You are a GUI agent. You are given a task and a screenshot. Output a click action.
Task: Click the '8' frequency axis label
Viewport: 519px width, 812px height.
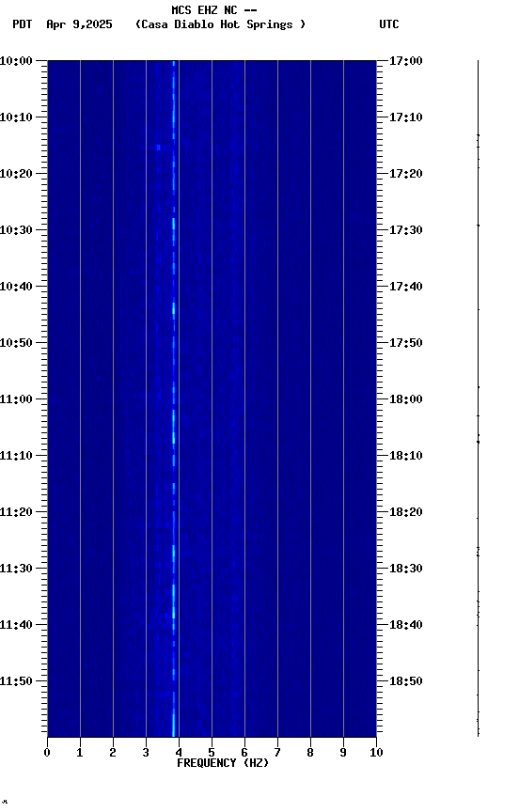click(310, 754)
